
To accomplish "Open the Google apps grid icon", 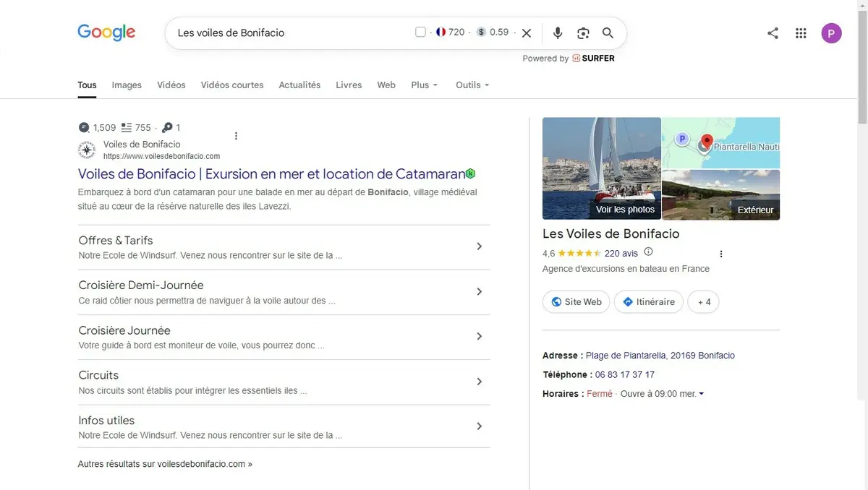I will point(801,33).
